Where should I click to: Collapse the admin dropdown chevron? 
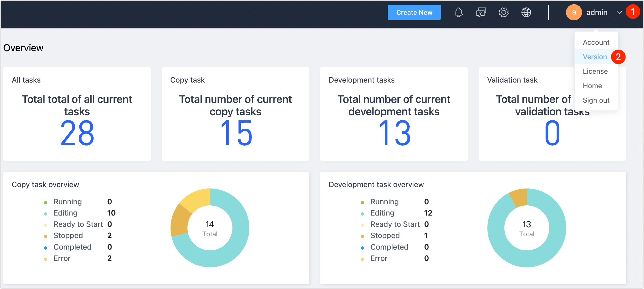coord(619,12)
